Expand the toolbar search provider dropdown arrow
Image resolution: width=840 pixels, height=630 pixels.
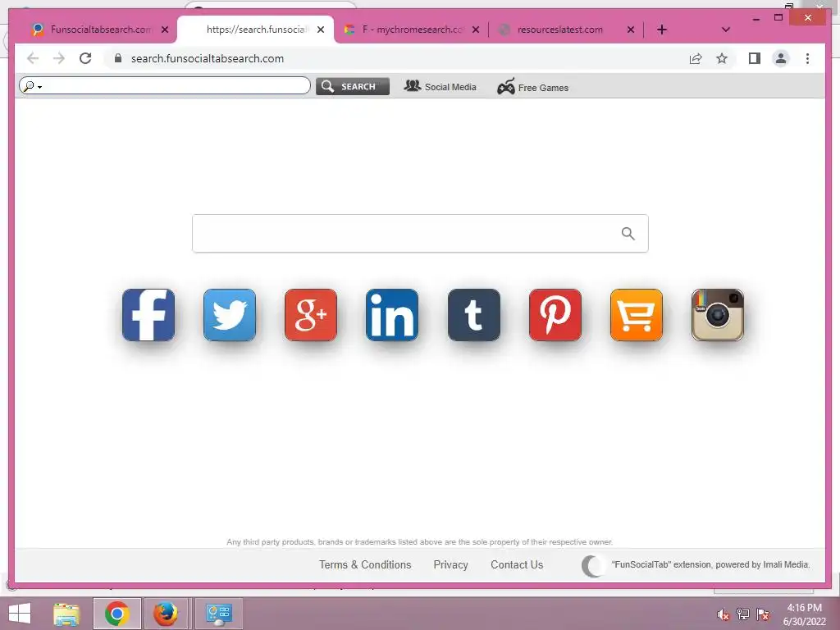[x=40, y=87]
